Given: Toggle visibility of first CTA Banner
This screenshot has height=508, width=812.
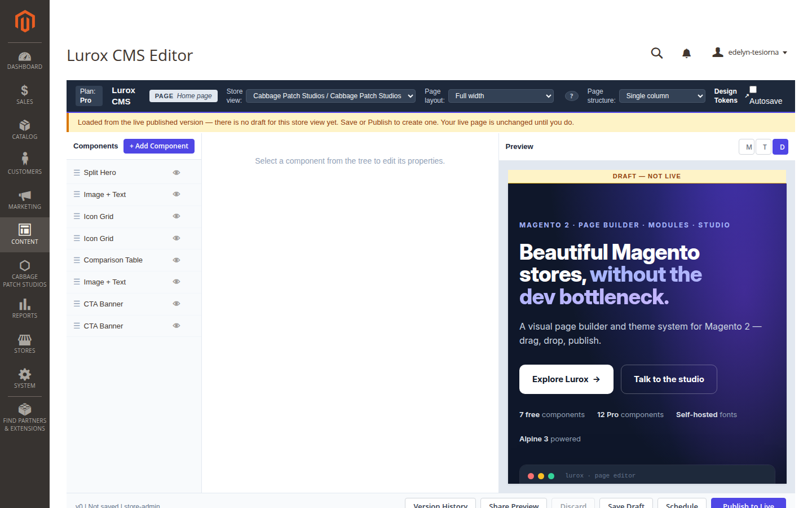Looking at the screenshot, I should coord(176,304).
